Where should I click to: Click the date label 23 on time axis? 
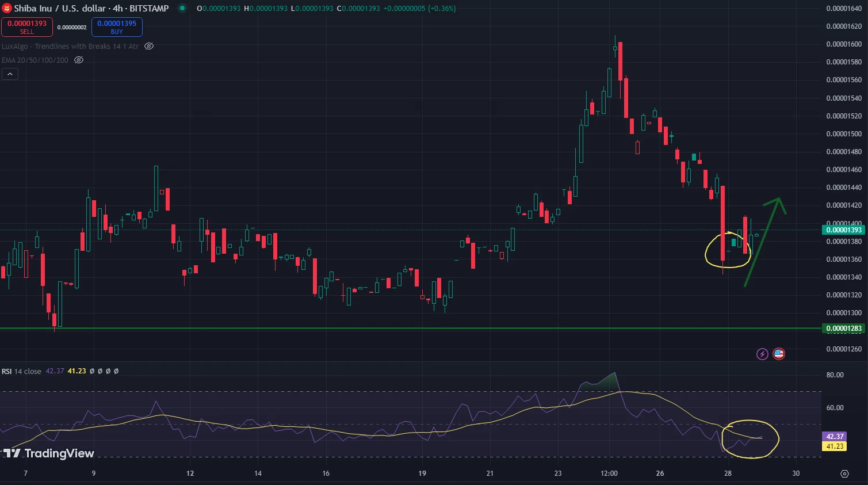558,473
